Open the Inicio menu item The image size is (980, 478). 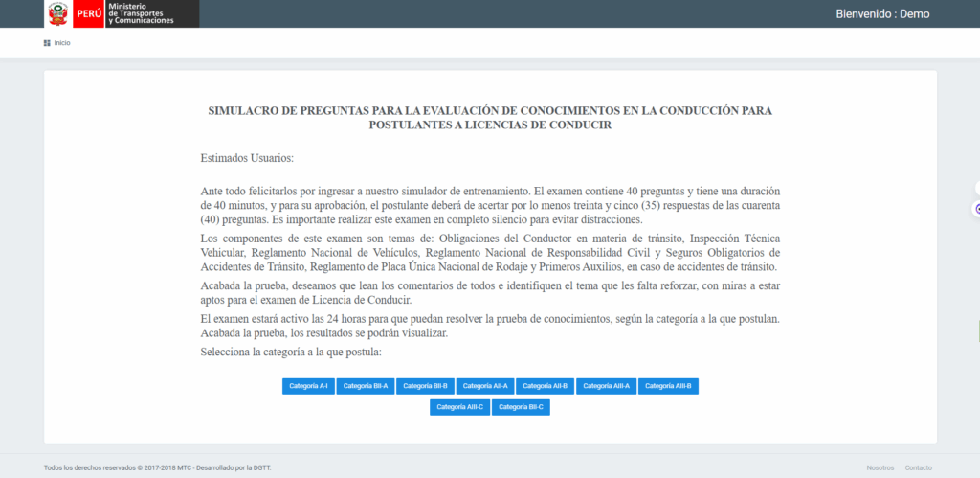(61, 43)
